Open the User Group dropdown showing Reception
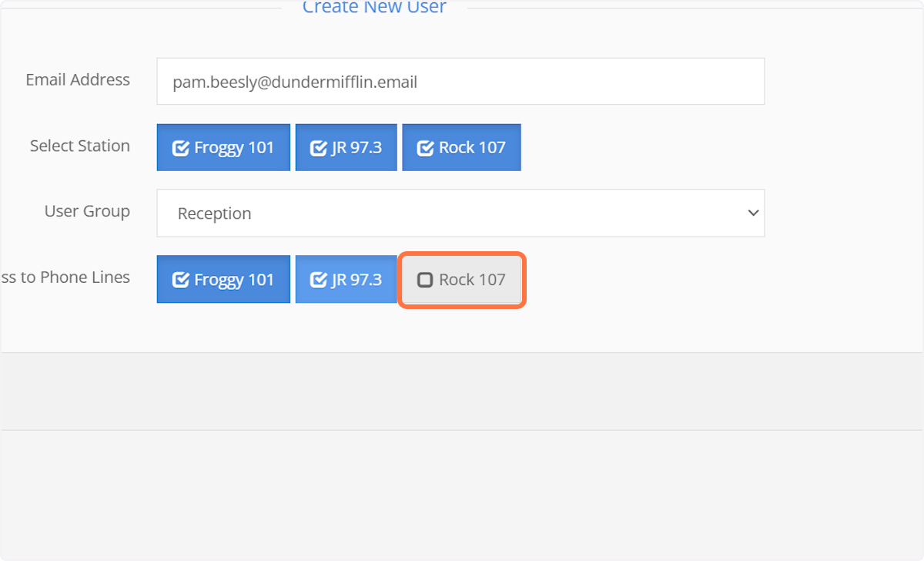The width and height of the screenshot is (924, 561). [x=460, y=213]
